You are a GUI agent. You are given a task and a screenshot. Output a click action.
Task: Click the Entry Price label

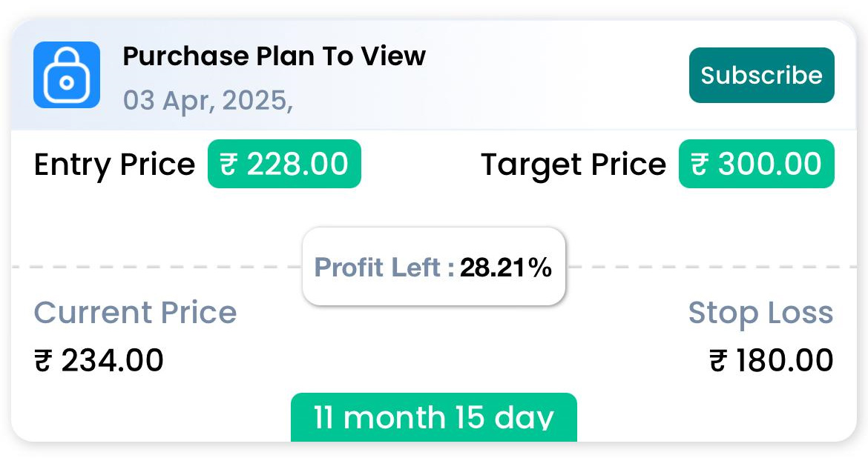tap(114, 165)
